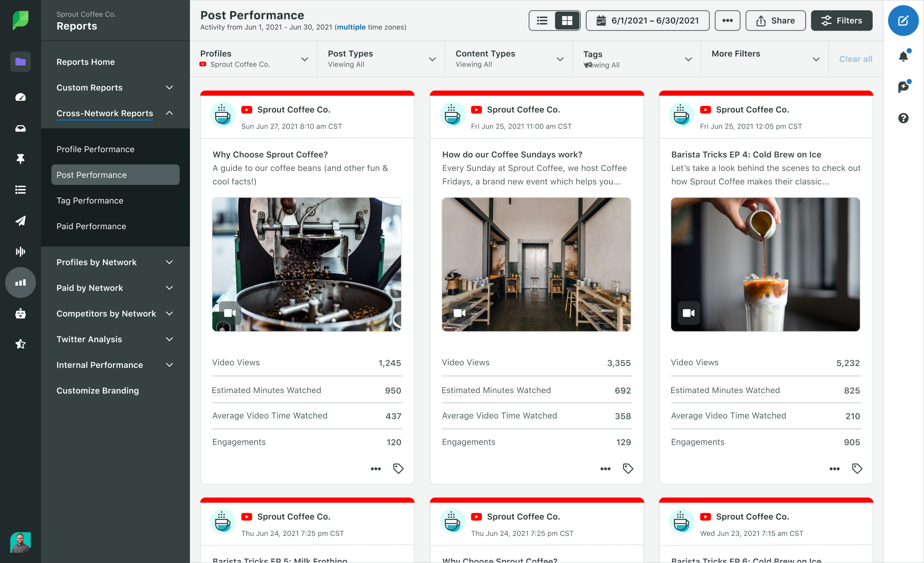
Task: Click the calendar date picker icon
Action: tap(601, 20)
